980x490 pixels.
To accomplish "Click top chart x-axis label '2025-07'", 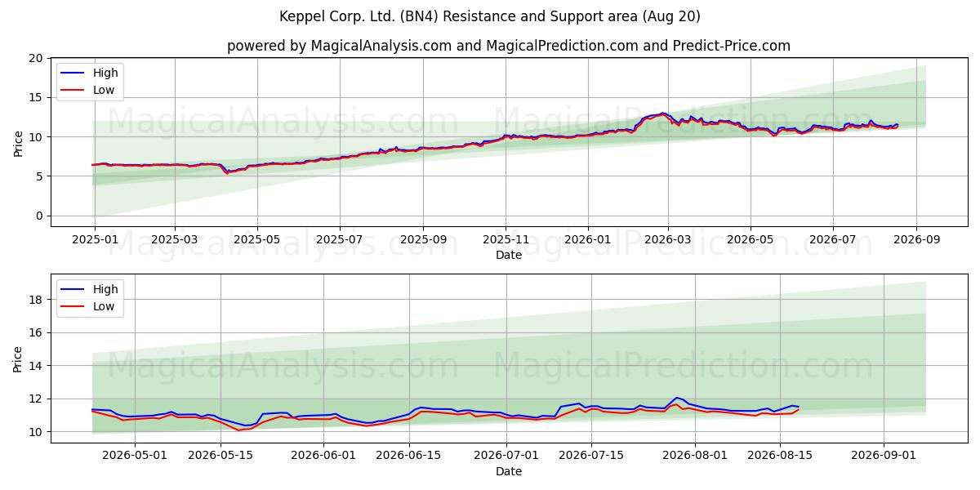I will click(341, 239).
